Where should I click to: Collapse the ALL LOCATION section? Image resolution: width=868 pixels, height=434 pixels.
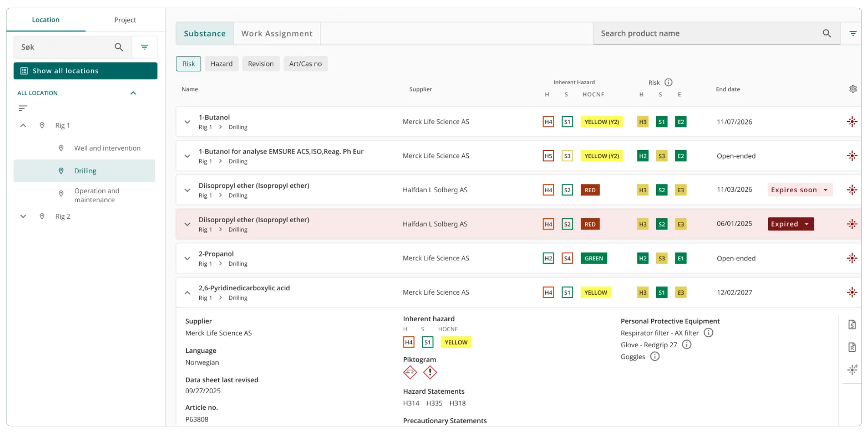[x=133, y=93]
